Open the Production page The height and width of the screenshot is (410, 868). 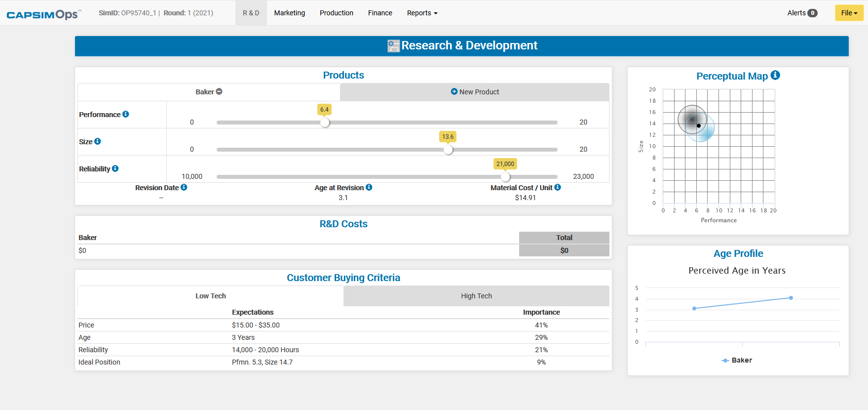pos(336,13)
